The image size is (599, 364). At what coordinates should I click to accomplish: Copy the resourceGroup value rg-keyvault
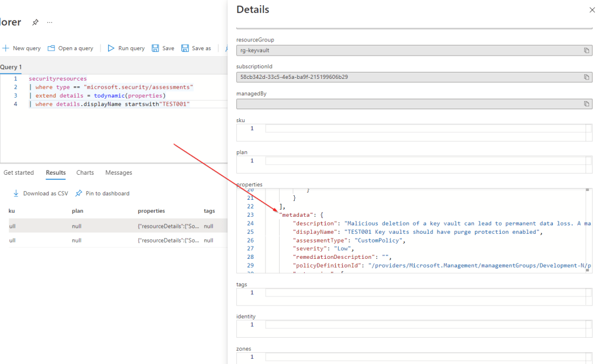(586, 50)
